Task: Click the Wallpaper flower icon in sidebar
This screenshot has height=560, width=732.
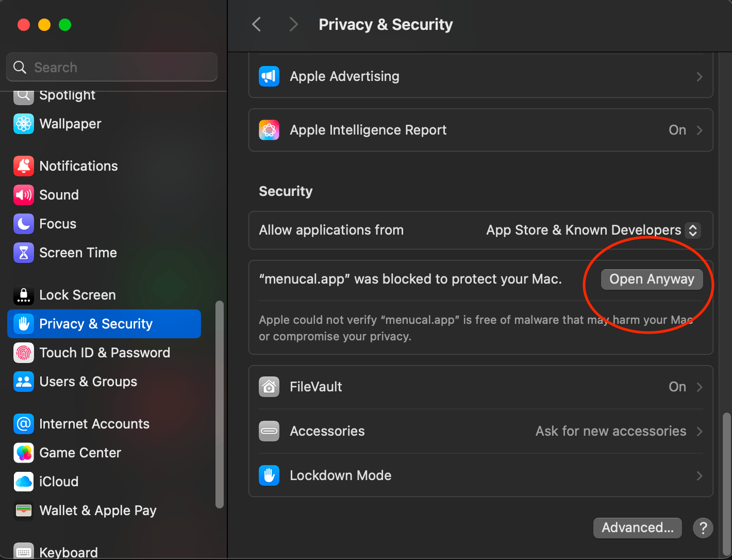Action: pyautogui.click(x=24, y=124)
